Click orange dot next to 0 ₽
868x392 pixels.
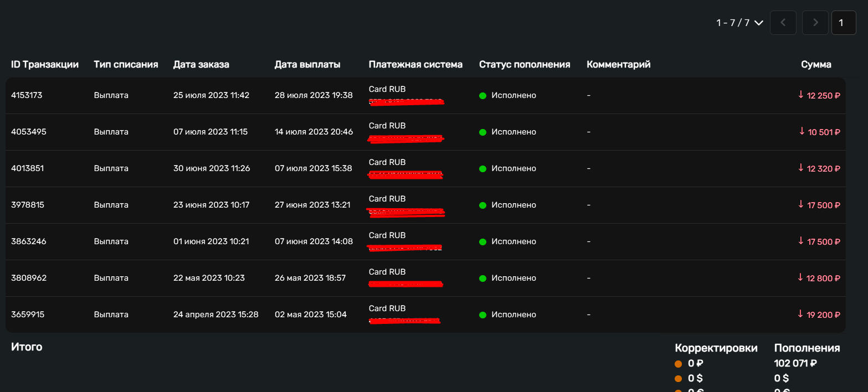click(x=678, y=364)
